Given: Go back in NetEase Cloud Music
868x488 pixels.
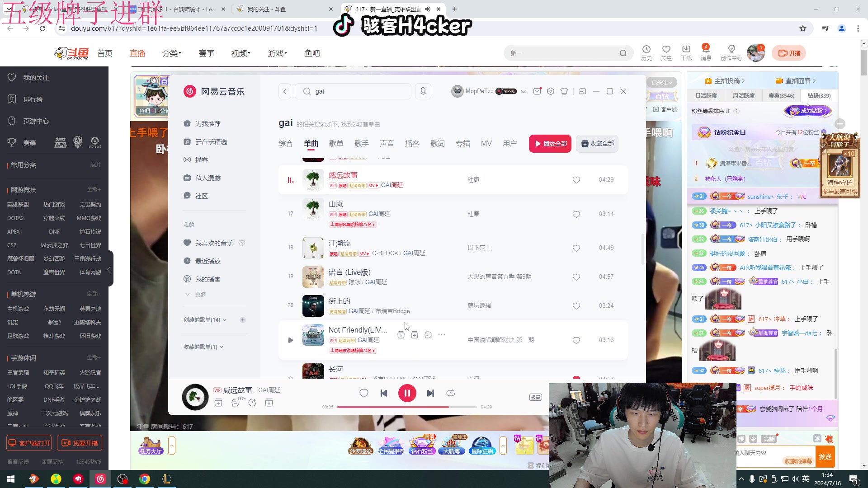Looking at the screenshot, I should (285, 91).
